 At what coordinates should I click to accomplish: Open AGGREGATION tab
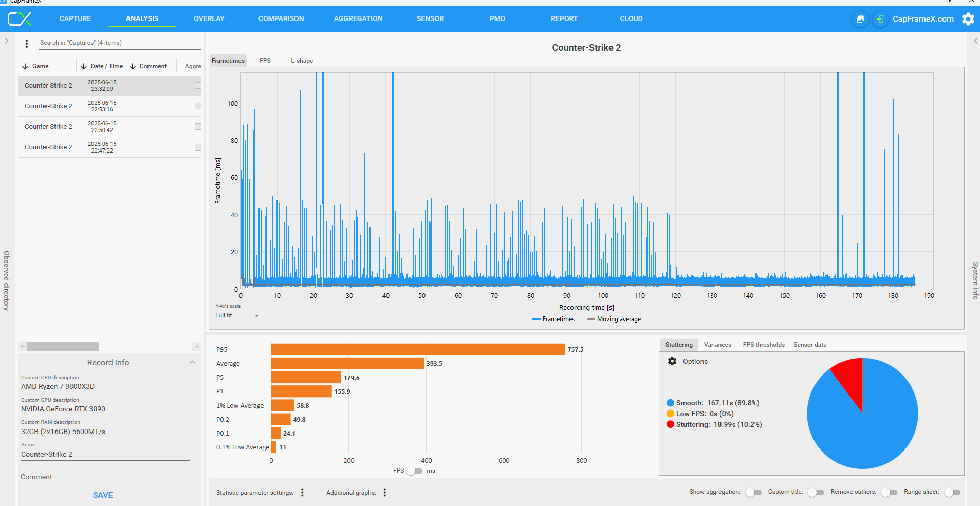pos(358,19)
